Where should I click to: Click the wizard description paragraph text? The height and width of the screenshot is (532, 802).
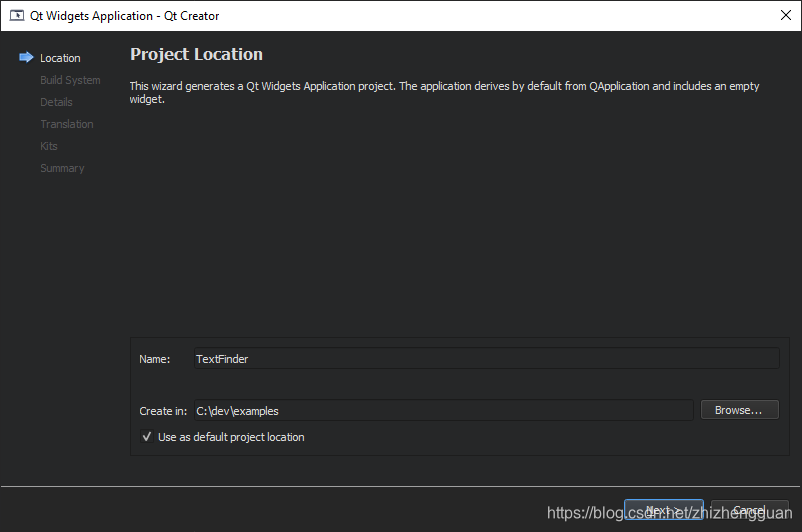coord(444,93)
